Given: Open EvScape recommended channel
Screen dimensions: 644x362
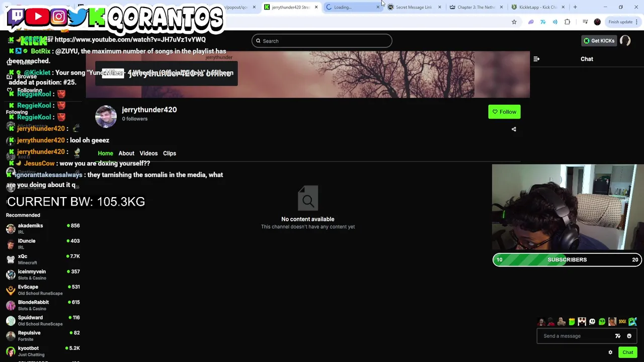Looking at the screenshot, I should pos(43,290).
